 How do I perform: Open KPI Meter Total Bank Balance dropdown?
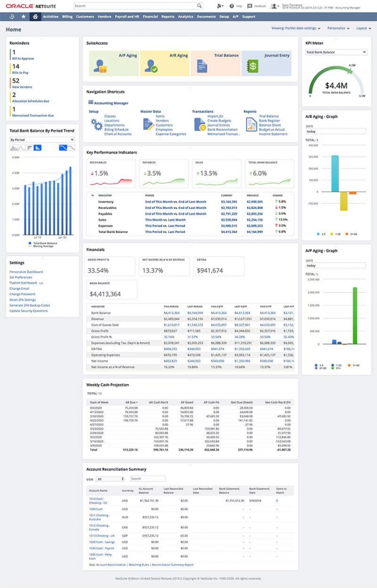[336, 52]
